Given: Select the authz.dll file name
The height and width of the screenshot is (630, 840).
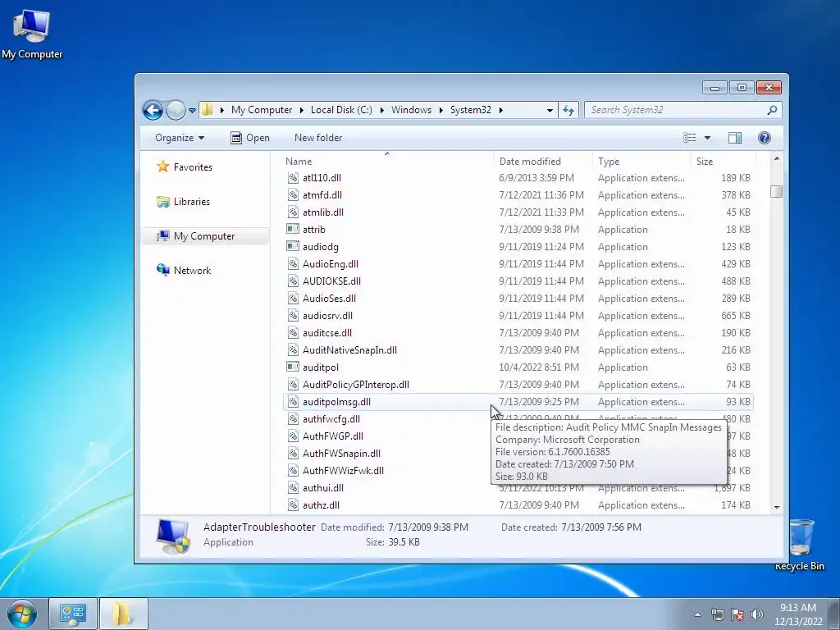Looking at the screenshot, I should (x=321, y=505).
